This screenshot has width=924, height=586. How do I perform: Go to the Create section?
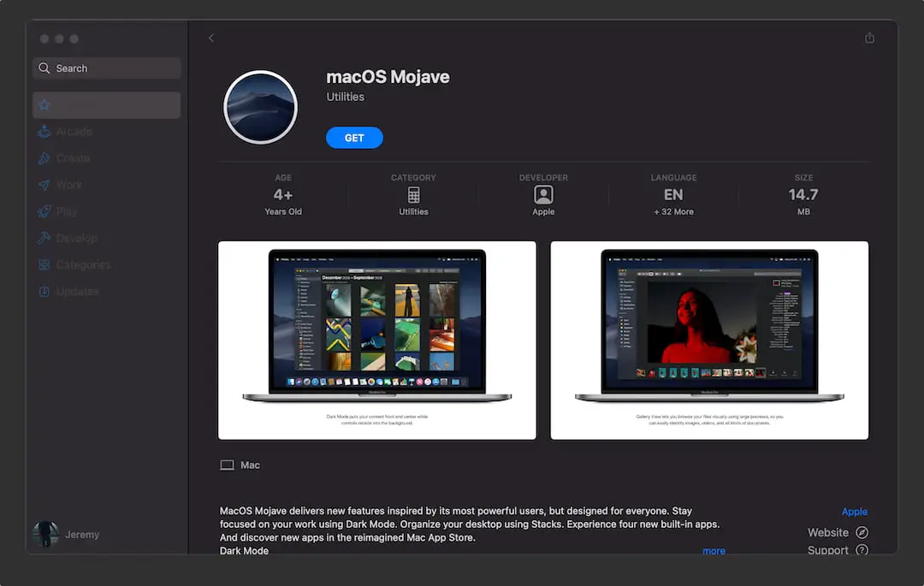[107, 158]
